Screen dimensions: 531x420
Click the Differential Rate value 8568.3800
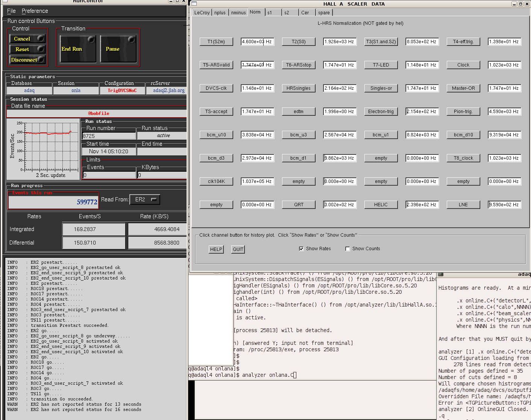coord(158,243)
